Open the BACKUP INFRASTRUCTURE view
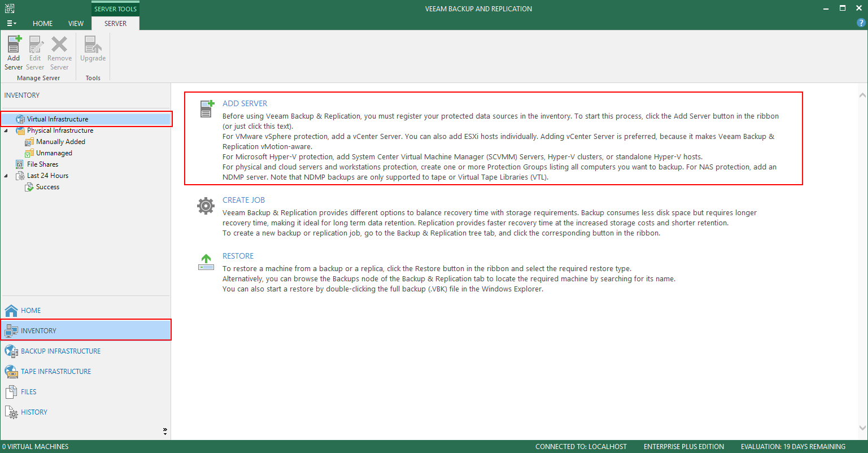The image size is (868, 453). (x=85, y=351)
